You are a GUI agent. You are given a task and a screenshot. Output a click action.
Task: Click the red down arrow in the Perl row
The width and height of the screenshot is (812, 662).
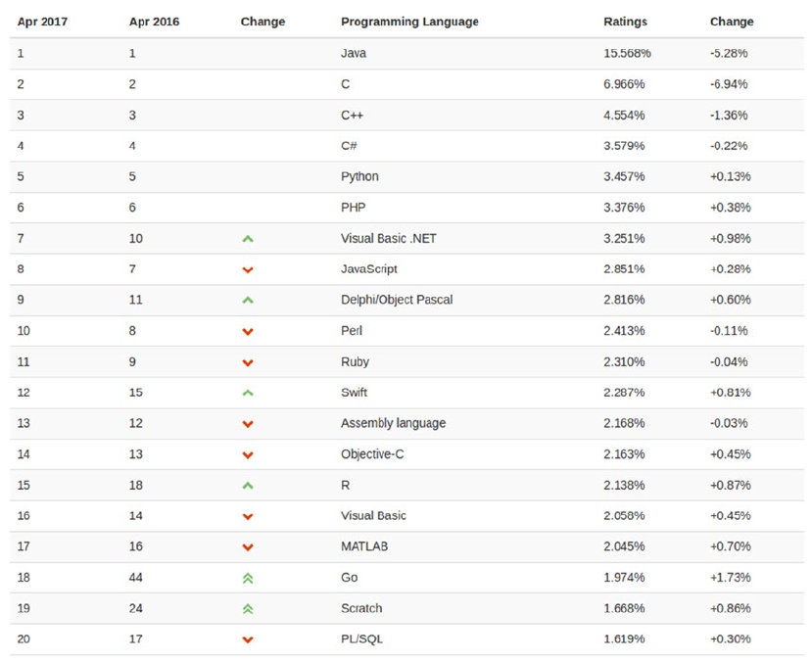(248, 331)
